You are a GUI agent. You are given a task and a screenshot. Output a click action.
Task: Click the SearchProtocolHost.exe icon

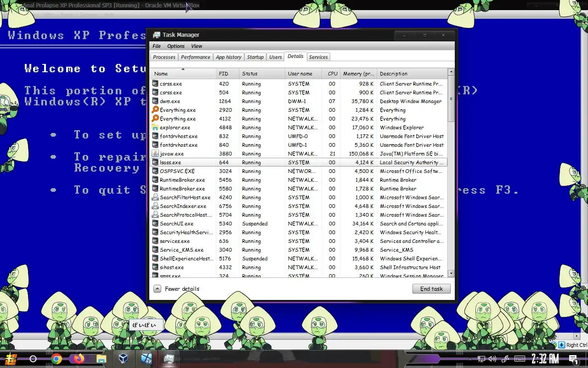[155, 215]
